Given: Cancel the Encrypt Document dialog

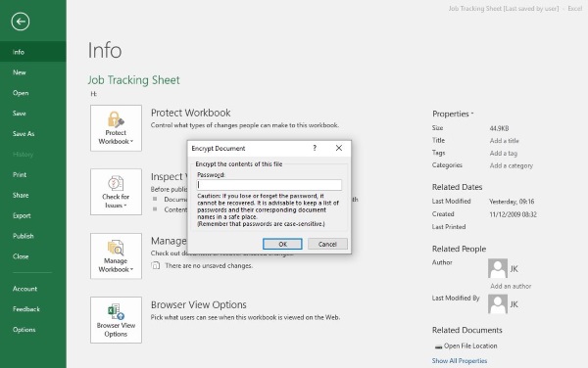Looking at the screenshot, I should (327, 244).
